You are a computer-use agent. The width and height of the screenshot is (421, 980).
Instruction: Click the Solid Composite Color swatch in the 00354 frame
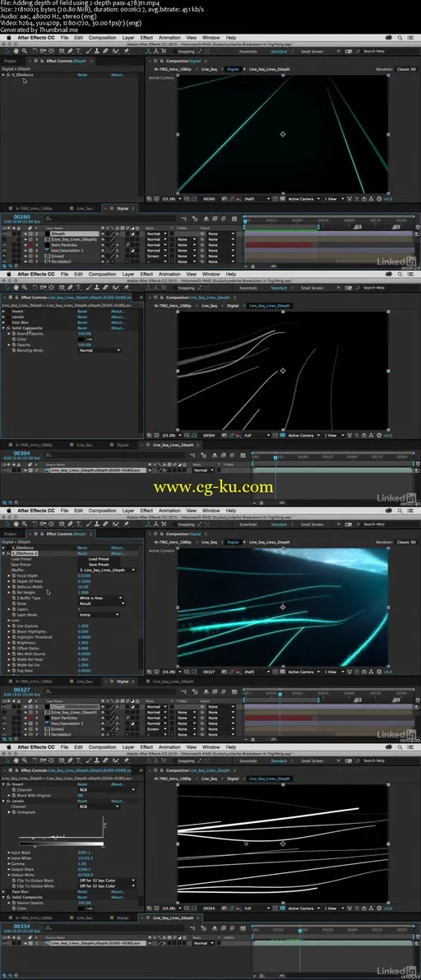tap(81, 908)
